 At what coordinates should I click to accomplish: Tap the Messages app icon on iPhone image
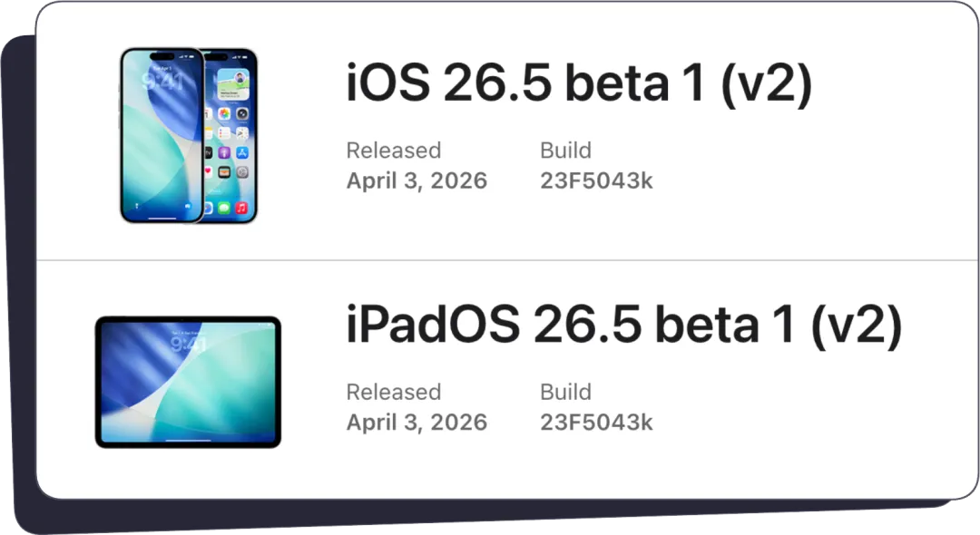tap(224, 208)
